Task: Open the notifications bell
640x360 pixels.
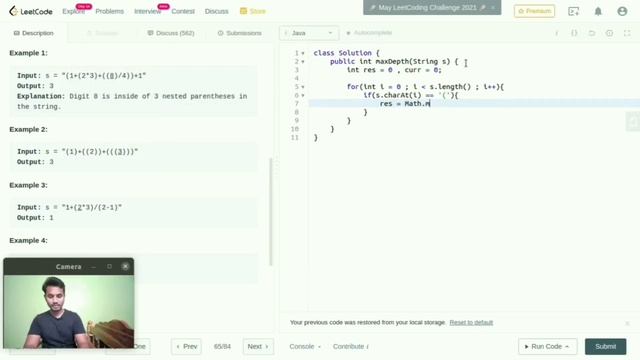Action: [598, 11]
